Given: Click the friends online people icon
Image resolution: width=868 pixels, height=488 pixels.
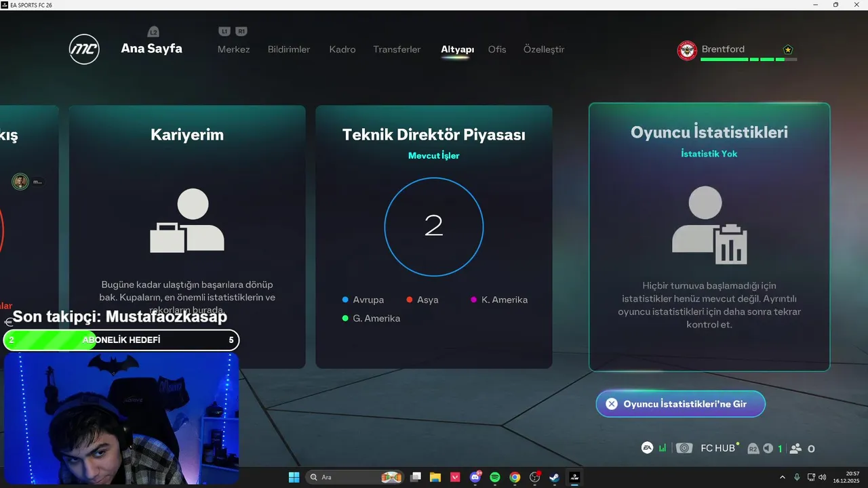Looking at the screenshot, I should [x=795, y=448].
